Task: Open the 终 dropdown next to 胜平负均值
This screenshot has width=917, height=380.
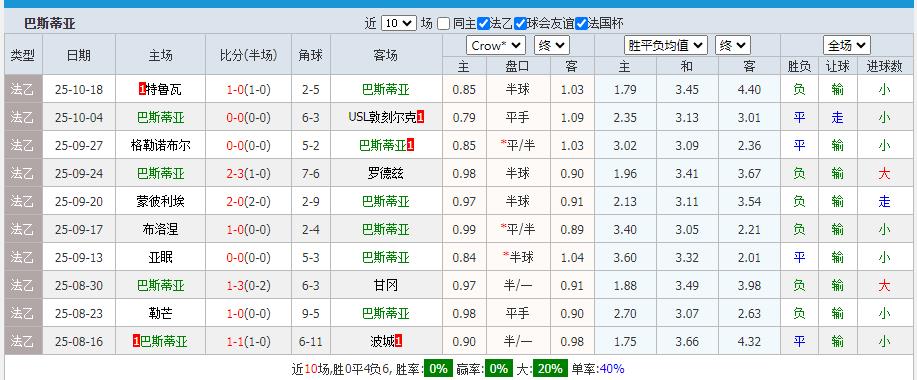Action: (733, 46)
